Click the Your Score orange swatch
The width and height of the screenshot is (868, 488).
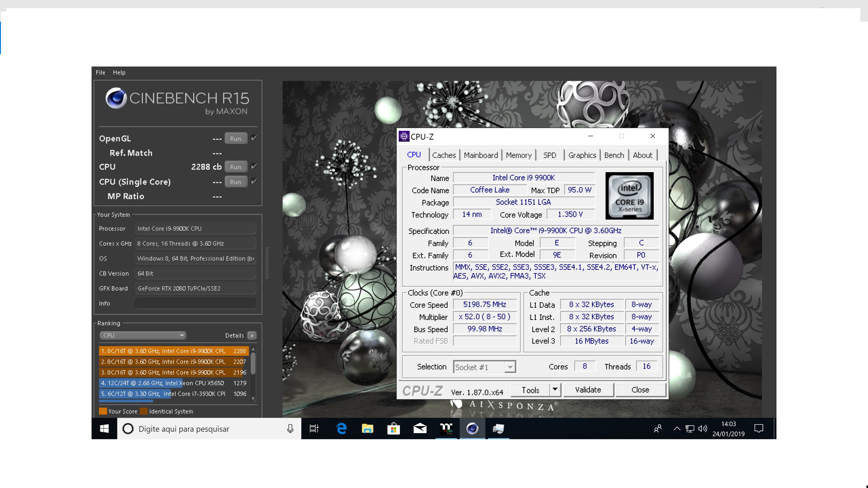point(103,411)
